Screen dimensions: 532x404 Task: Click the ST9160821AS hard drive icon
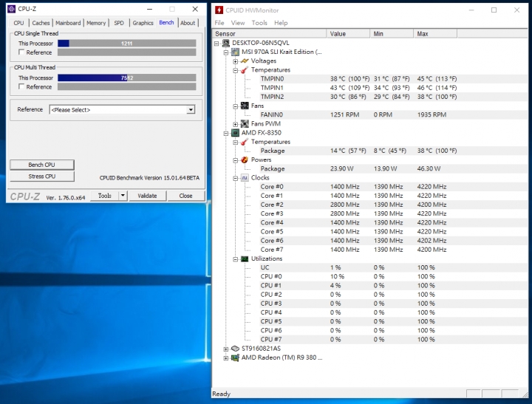[235, 349]
